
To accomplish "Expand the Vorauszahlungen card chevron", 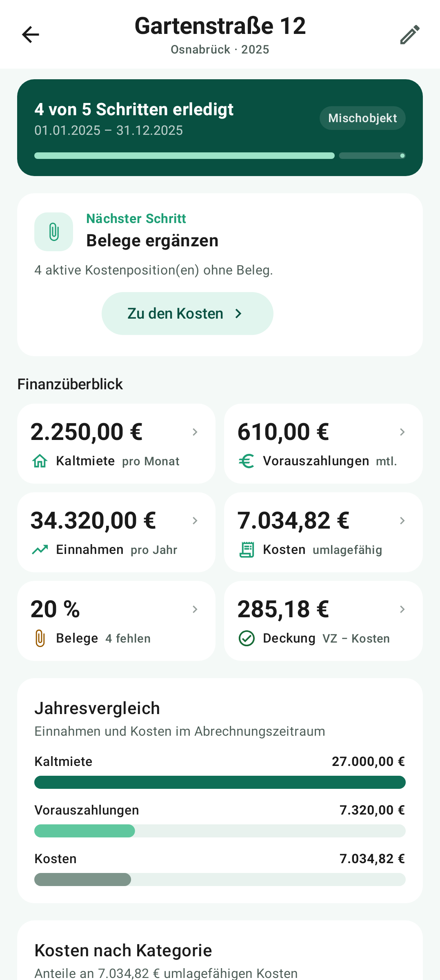I will tap(402, 432).
